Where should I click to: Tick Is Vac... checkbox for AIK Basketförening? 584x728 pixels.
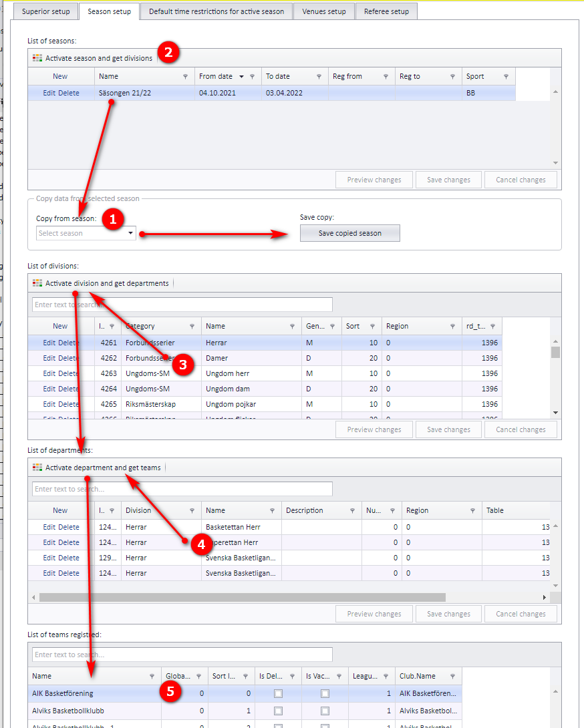325,694
